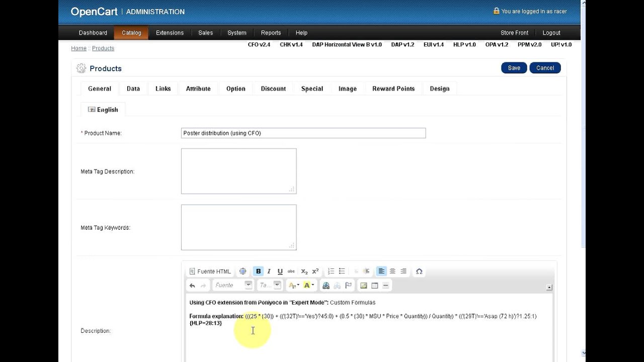Align text left in editor
Image resolution: width=644 pixels, height=362 pixels.
(381, 271)
